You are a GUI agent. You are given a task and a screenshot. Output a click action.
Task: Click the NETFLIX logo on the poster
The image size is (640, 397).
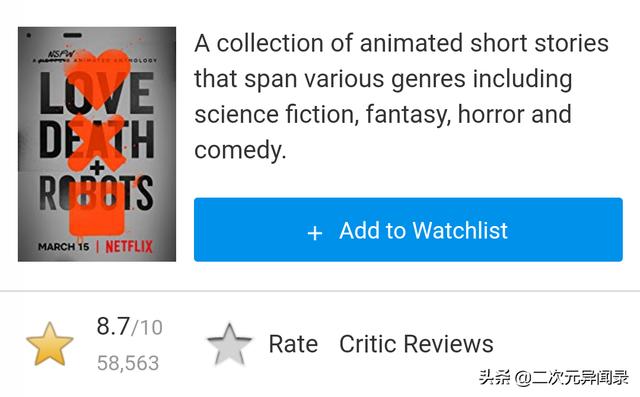click(129, 247)
